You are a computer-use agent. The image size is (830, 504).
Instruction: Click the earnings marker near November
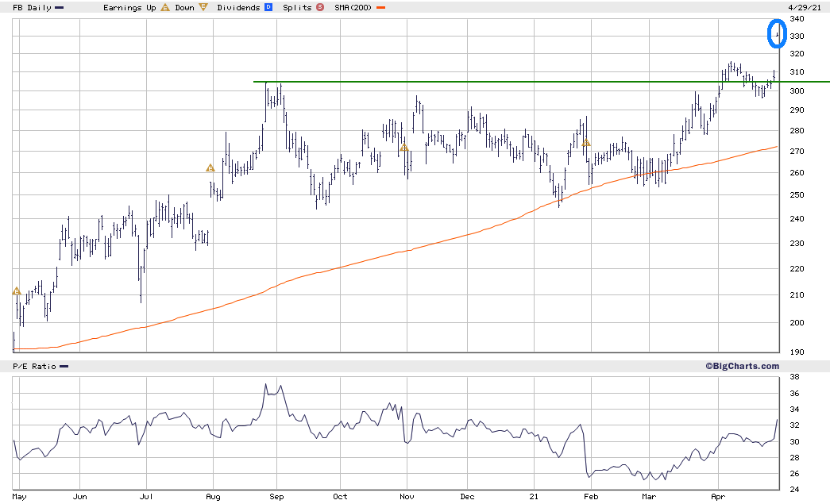(403, 148)
